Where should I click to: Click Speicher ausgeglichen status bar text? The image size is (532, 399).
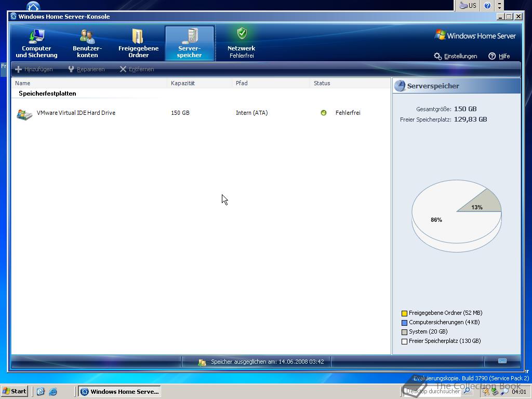pyautogui.click(x=268, y=362)
